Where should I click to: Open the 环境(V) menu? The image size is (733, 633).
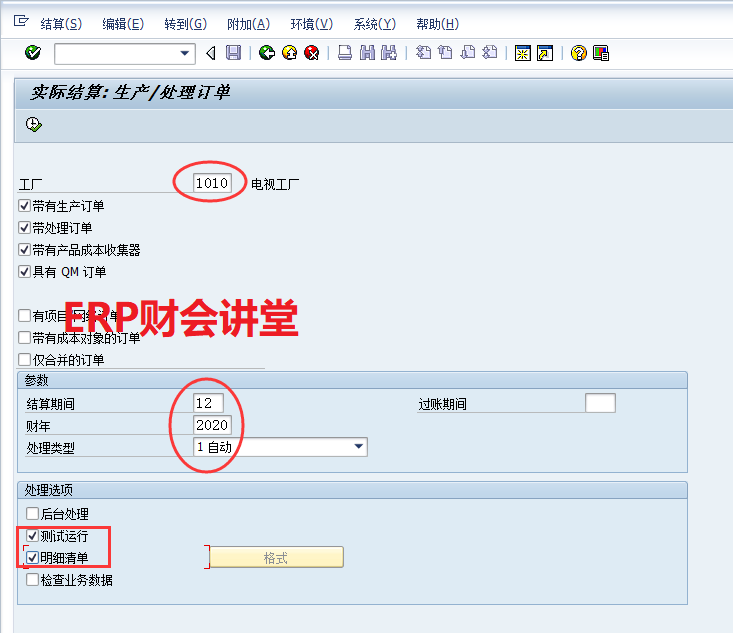[312, 24]
